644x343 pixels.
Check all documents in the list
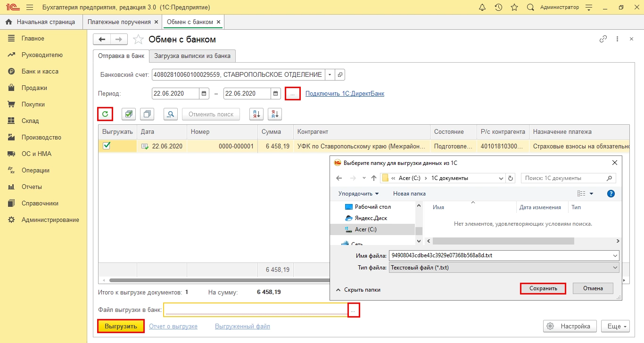pos(129,114)
